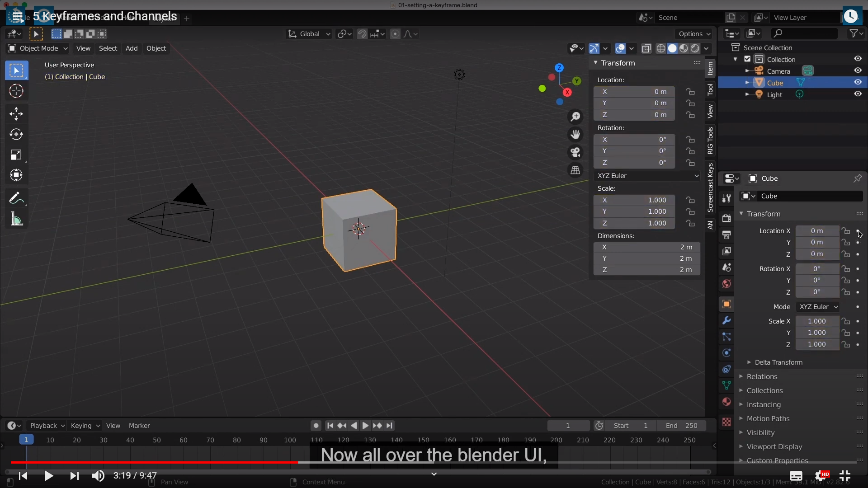This screenshot has height=488, width=868.
Task: Toggle the Light visibility eye
Action: (858, 94)
